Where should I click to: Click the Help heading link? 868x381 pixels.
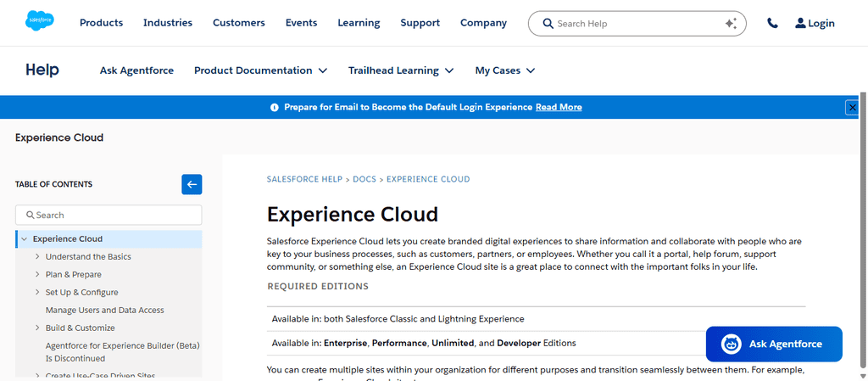coord(42,70)
